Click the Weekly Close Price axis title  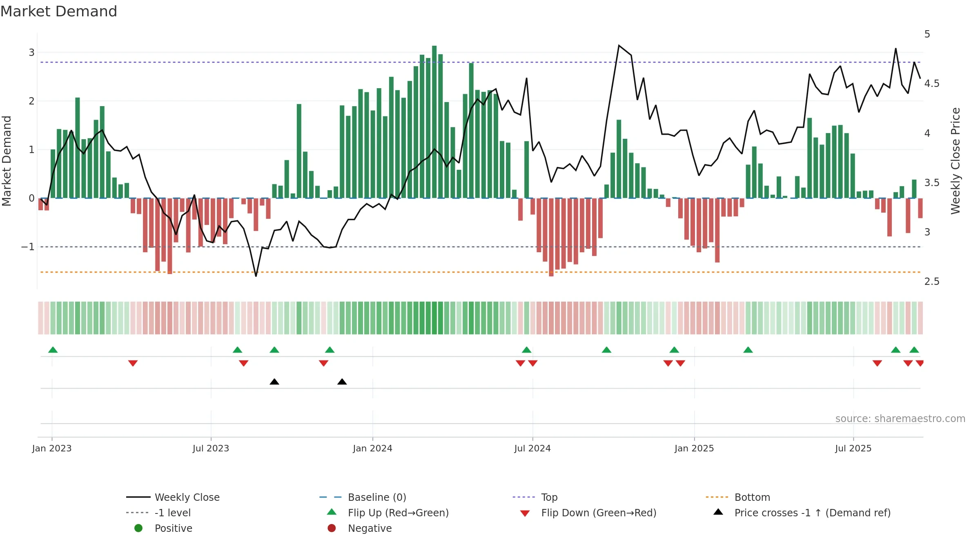955,161
